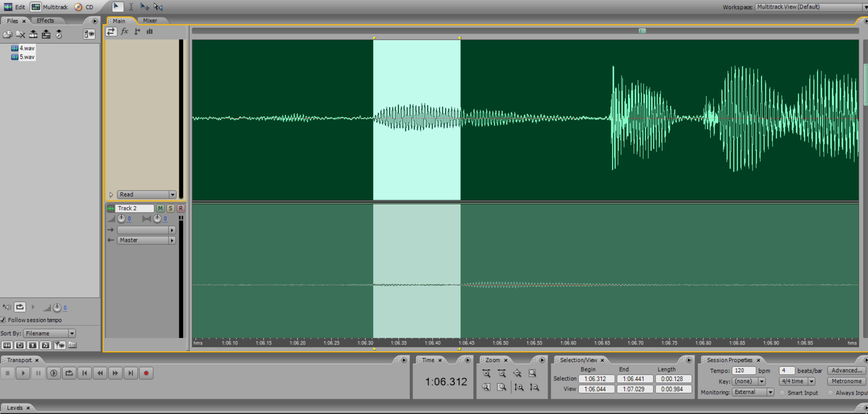The image size is (868, 414).
Task: Click the Import File icon
Action: point(7,34)
